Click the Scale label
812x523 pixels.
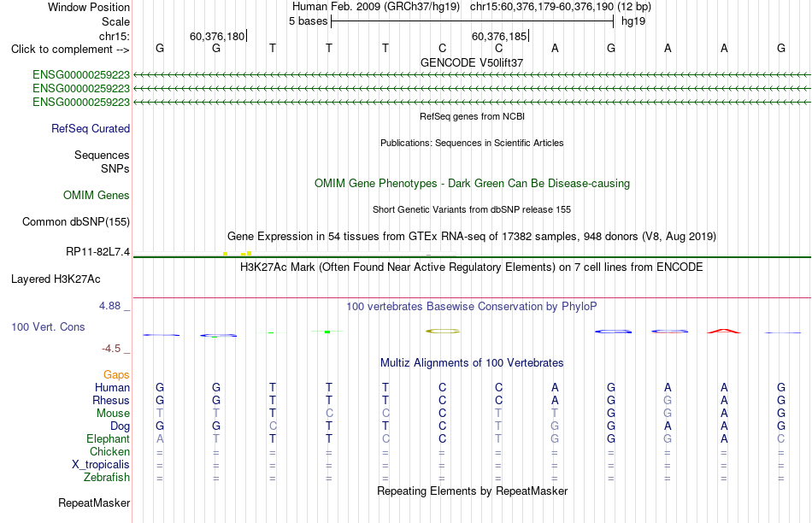click(116, 21)
